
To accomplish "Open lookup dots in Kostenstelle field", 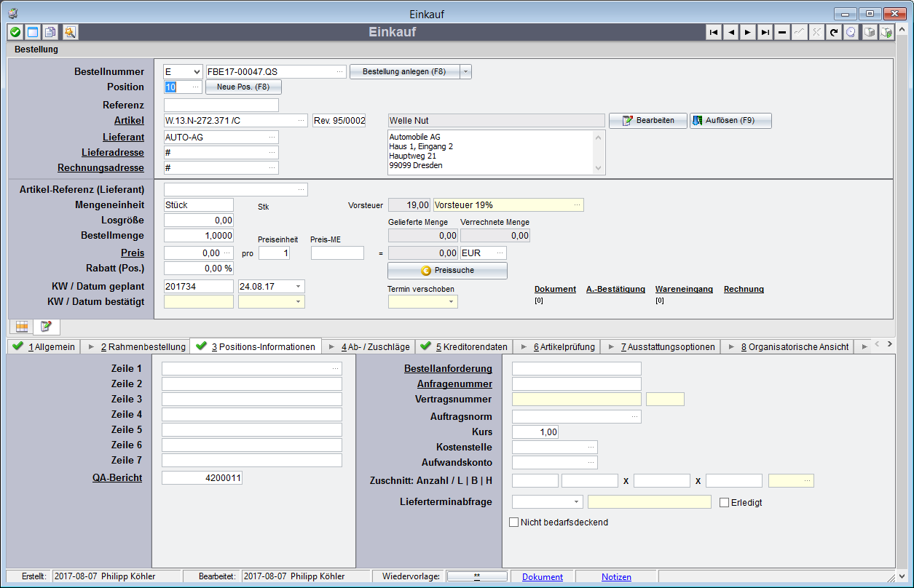I will 591,447.
